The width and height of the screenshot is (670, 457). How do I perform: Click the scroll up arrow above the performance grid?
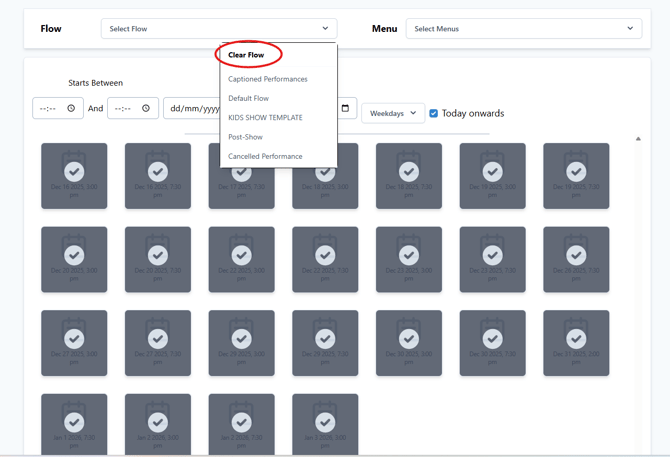click(638, 139)
